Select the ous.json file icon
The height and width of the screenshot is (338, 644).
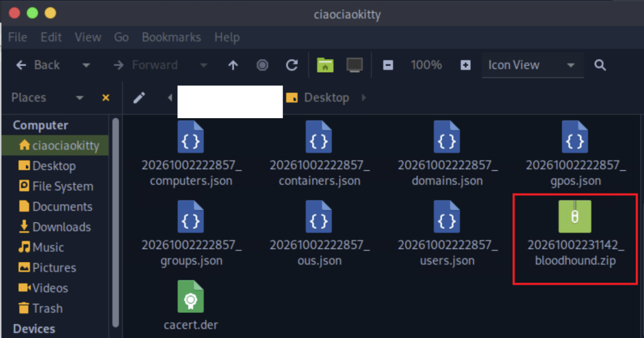pyautogui.click(x=319, y=217)
